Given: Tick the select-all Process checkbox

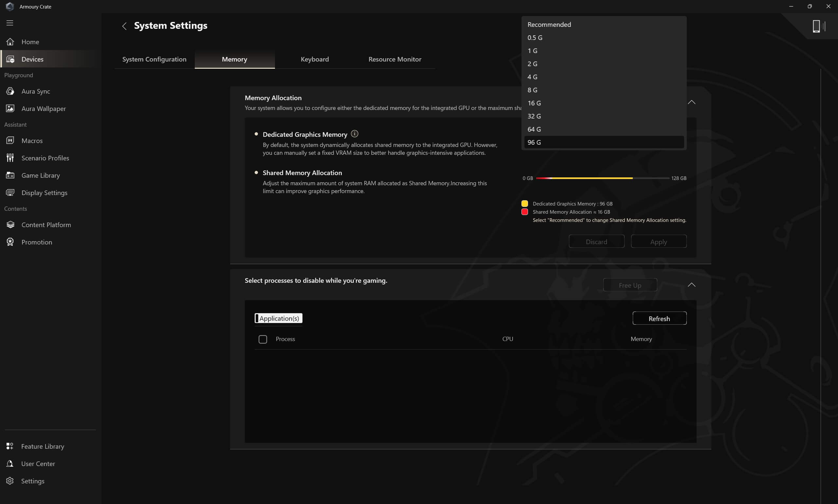Looking at the screenshot, I should [263, 339].
